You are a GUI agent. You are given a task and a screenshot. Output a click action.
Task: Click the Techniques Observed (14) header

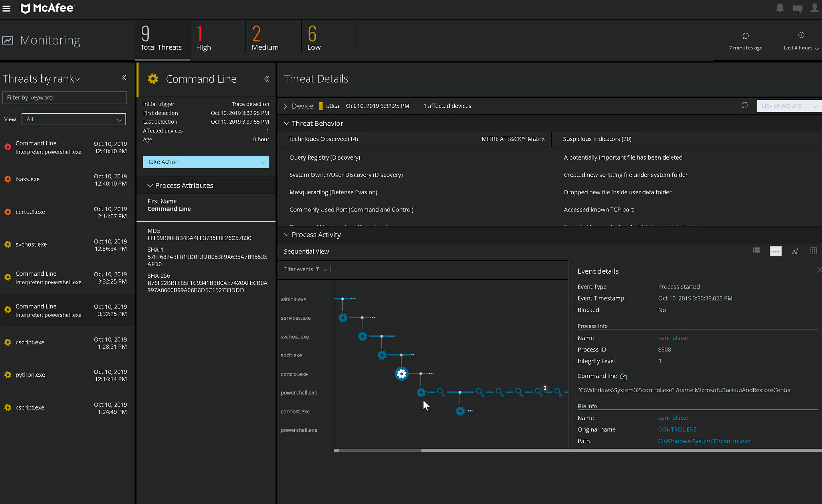point(323,139)
